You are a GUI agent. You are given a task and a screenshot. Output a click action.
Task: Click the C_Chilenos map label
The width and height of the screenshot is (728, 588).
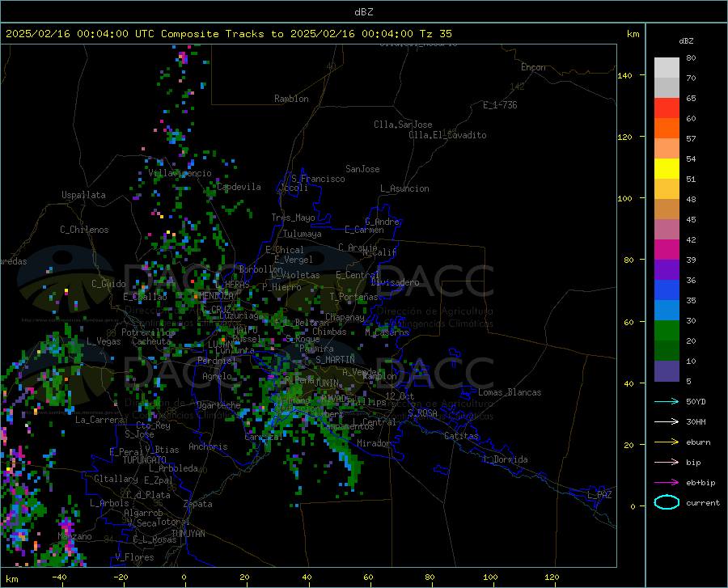click(84, 230)
